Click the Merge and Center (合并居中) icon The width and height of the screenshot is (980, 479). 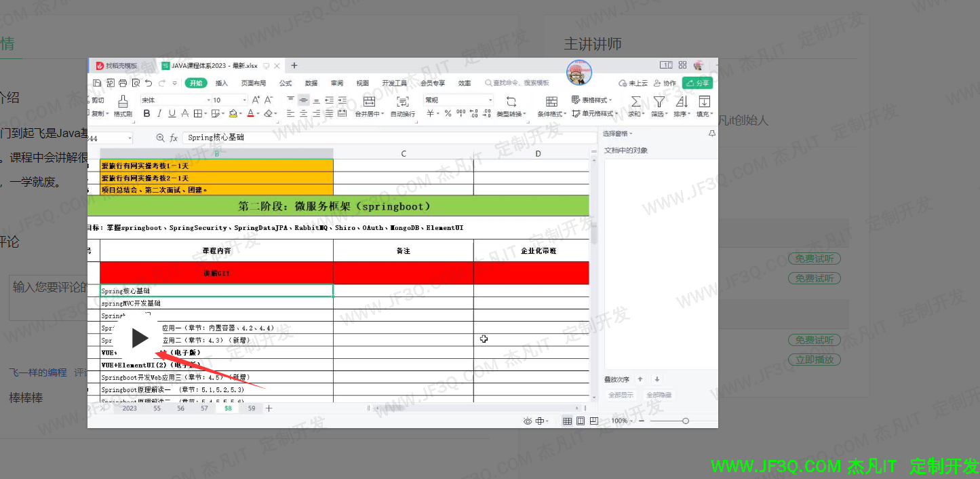369,102
